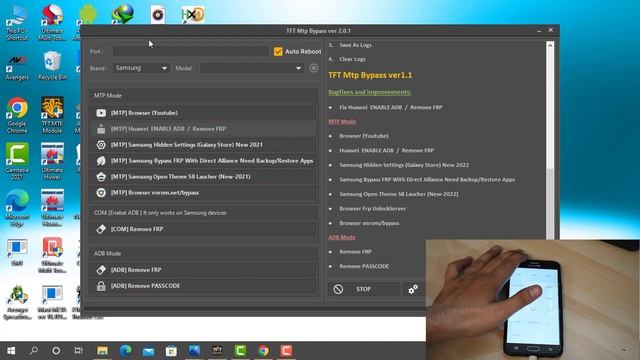The height and width of the screenshot is (360, 640).
Task: Open TFT MTK Module desktop shortcut
Action: click(52, 116)
